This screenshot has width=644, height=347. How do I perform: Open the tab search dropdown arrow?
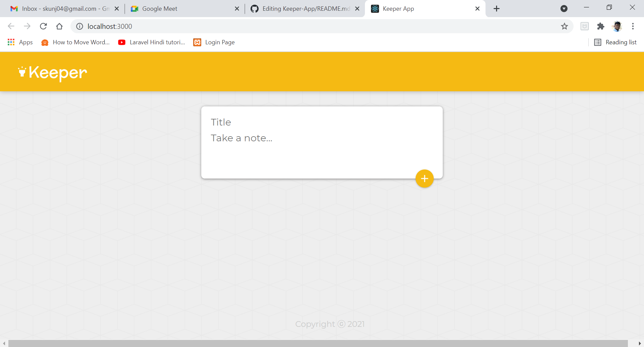tap(564, 9)
